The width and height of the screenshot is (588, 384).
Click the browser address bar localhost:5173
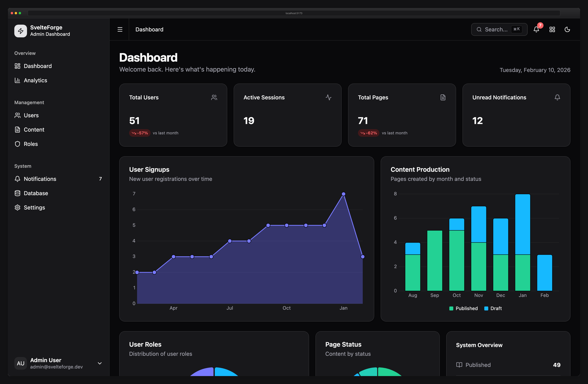[294, 13]
